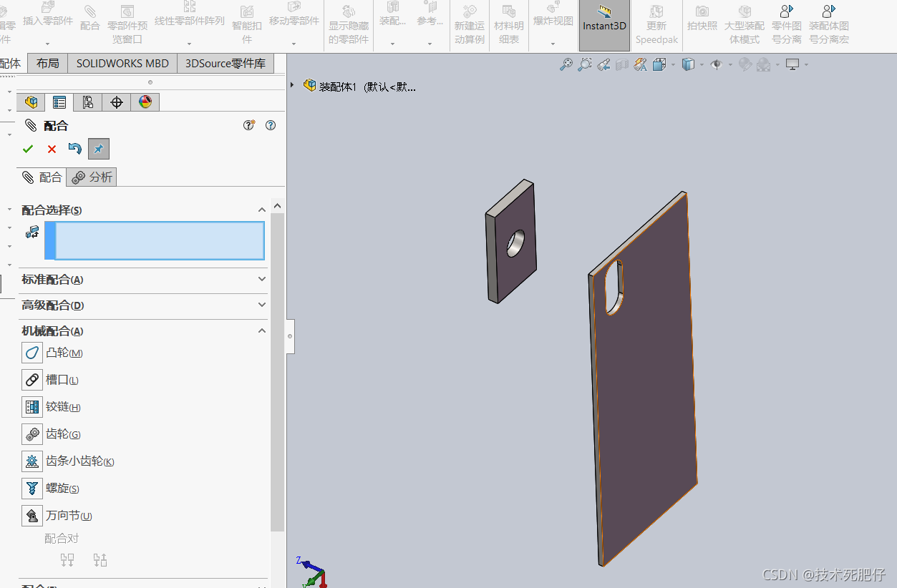This screenshot has height=588, width=897.
Task: Click Zoom to Area tool
Action: 585,64
